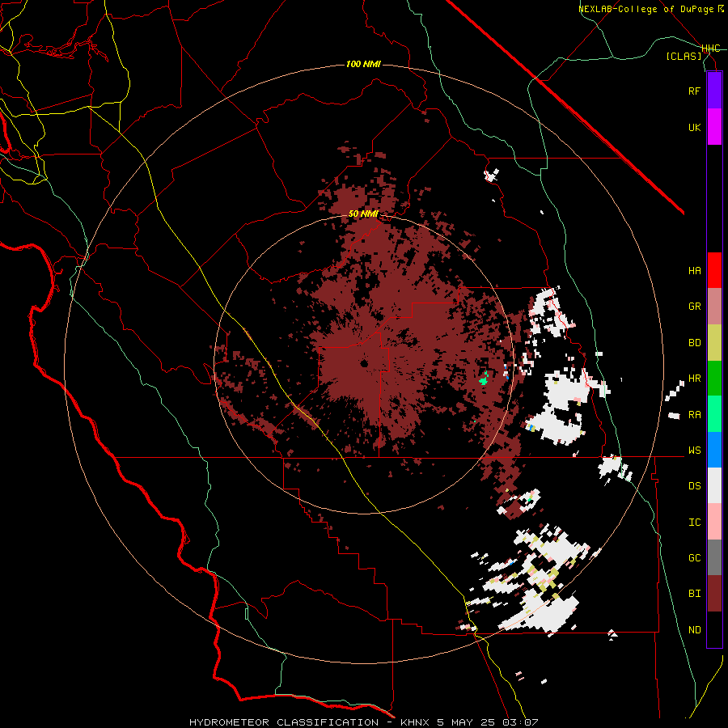Screen dimensions: 728x728
Task: Click the HA legend label
Action: coord(694,270)
